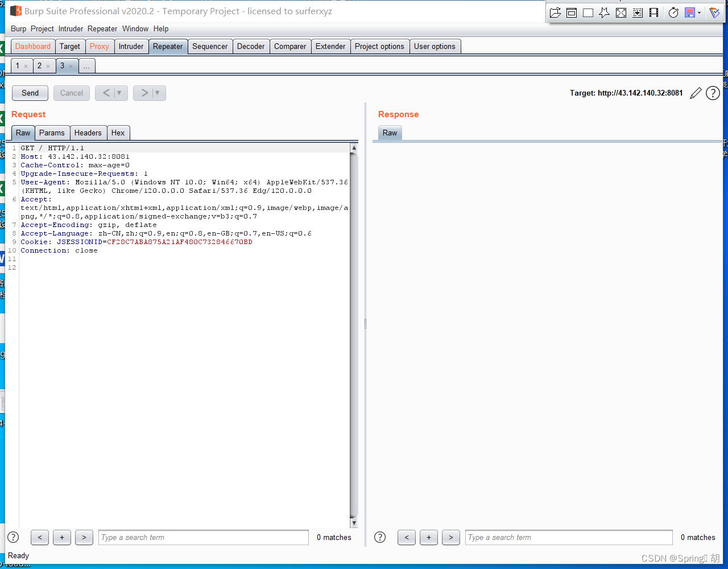728x569 pixels.
Task: Select capture rectangular region icon
Action: 588,13
